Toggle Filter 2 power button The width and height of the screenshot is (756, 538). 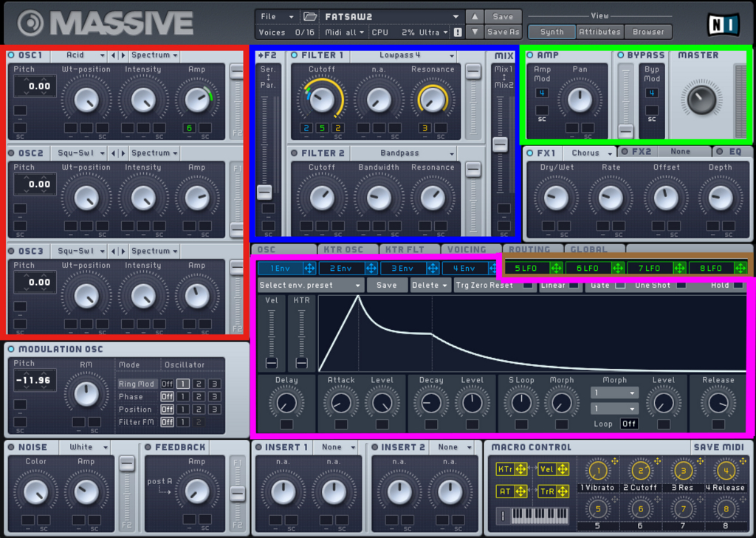(x=294, y=154)
